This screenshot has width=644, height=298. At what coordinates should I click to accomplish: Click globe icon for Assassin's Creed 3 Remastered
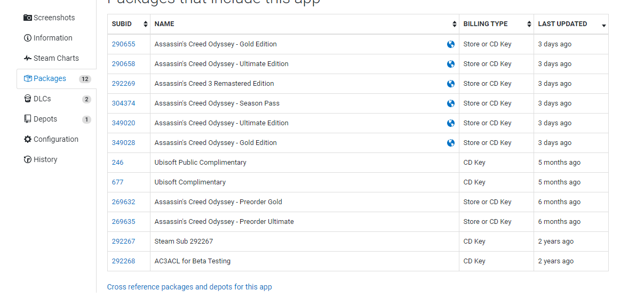point(451,84)
